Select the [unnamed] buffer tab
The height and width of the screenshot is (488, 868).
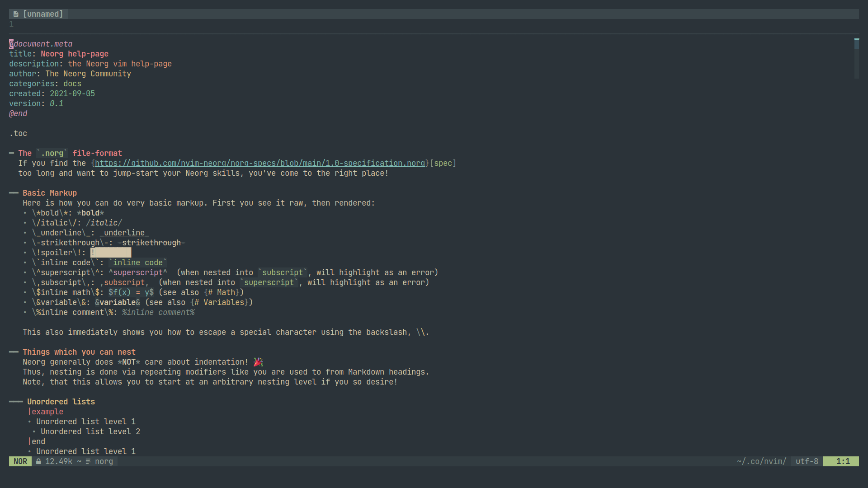38,14
